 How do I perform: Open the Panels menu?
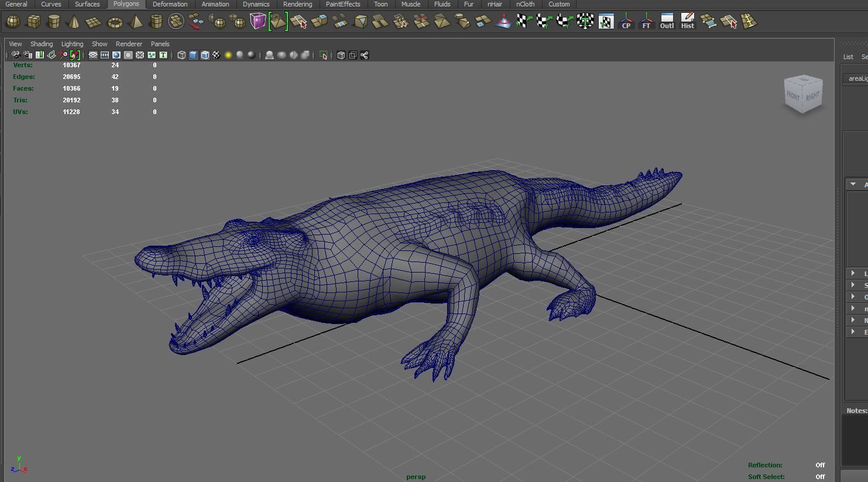tap(160, 44)
